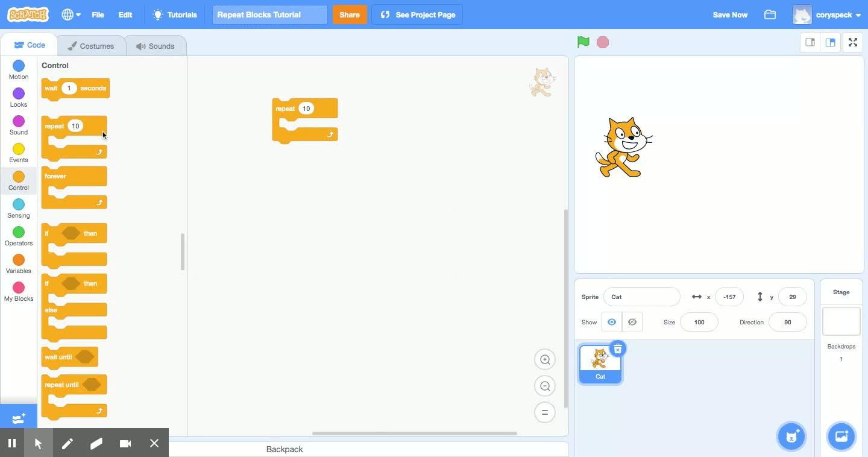
Task: Click Save Now
Action: coord(730,14)
